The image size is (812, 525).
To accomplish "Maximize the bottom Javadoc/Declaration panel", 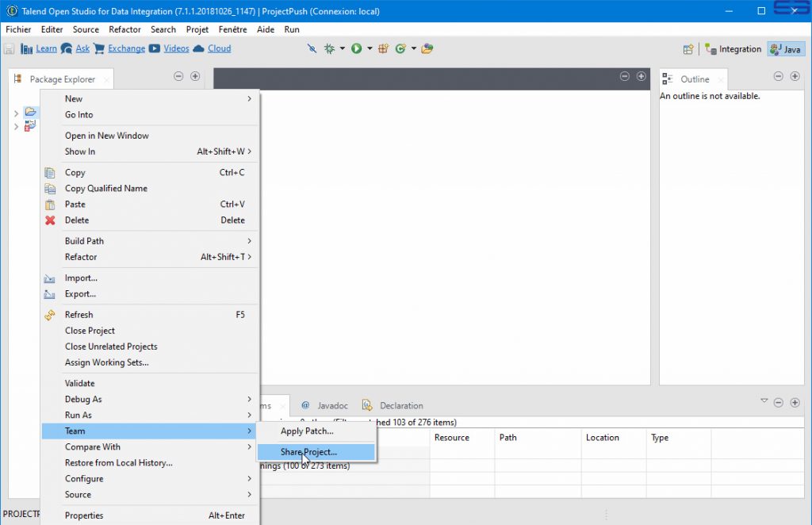I will (x=795, y=403).
